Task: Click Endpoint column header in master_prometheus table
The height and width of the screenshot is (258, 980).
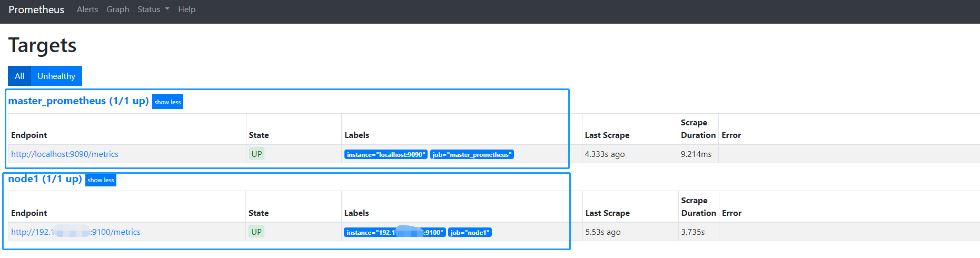Action: tap(29, 135)
